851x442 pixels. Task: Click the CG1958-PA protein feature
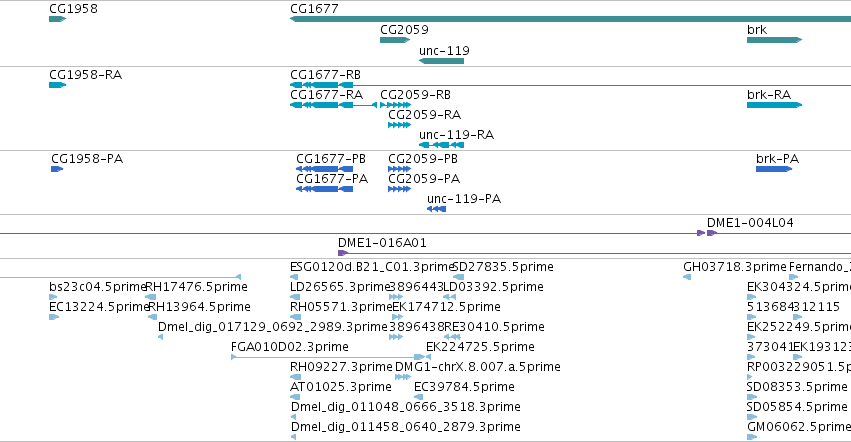pyautogui.click(x=56, y=169)
